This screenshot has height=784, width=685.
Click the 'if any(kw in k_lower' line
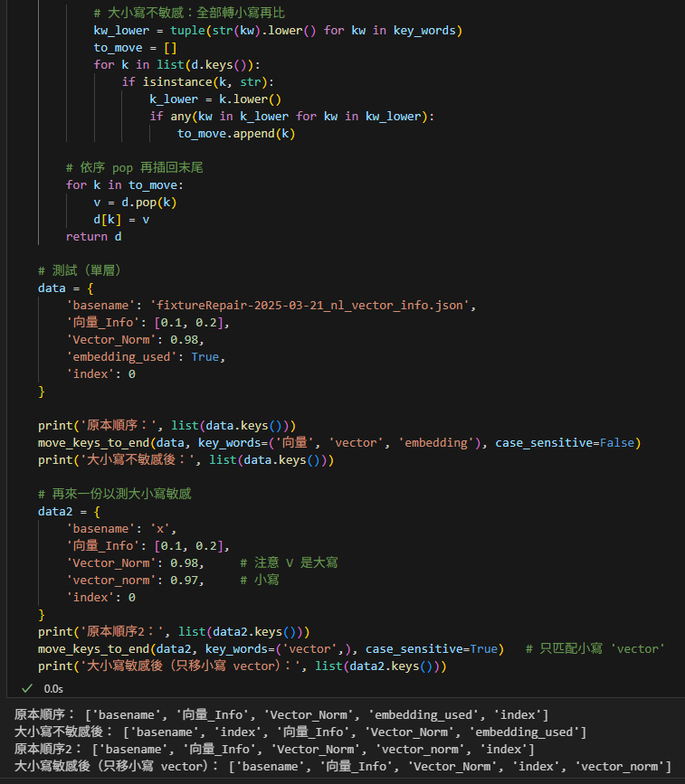tap(291, 117)
